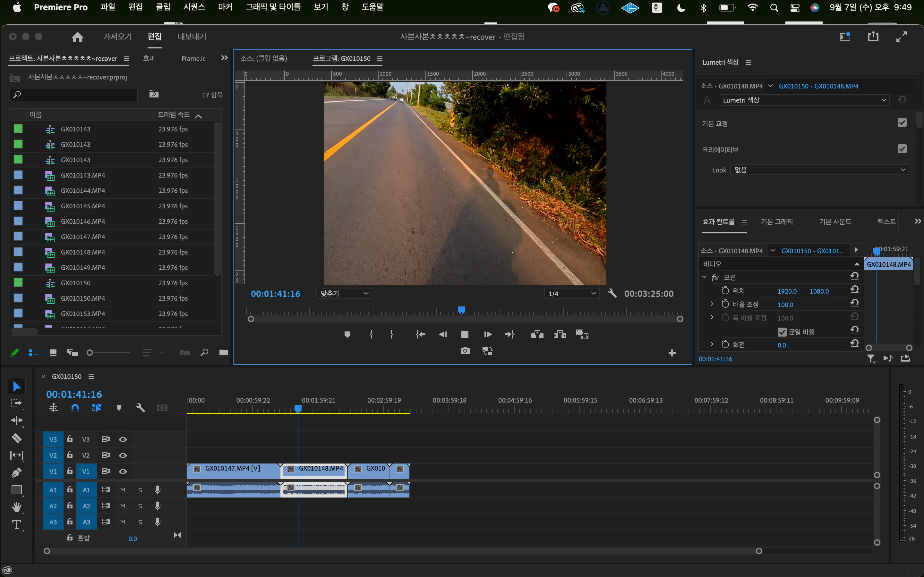Switch to the 기본 그래픽 tab
Image resolution: width=924 pixels, height=577 pixels.
point(777,222)
